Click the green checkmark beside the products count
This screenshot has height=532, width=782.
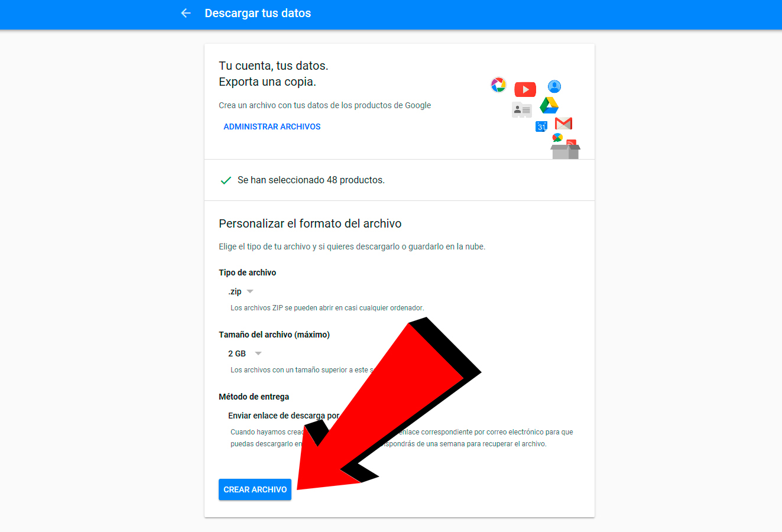point(225,180)
